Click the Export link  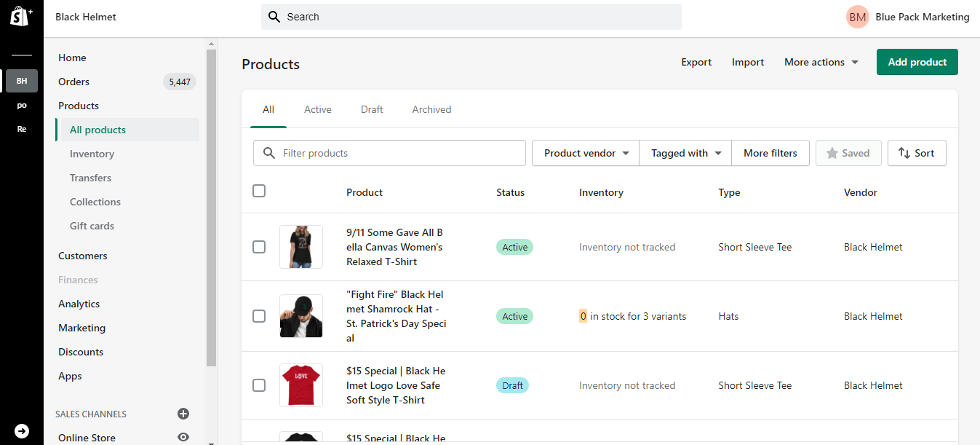tap(696, 62)
